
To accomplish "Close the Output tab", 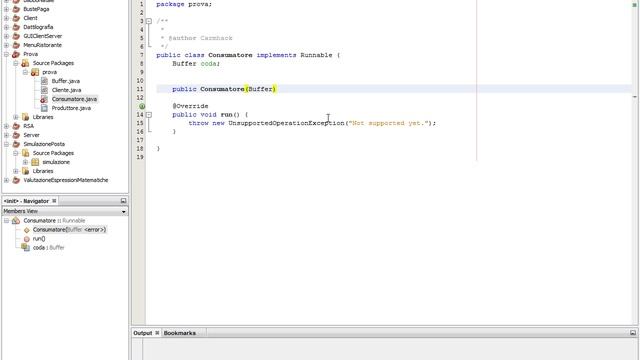I will tap(157, 333).
